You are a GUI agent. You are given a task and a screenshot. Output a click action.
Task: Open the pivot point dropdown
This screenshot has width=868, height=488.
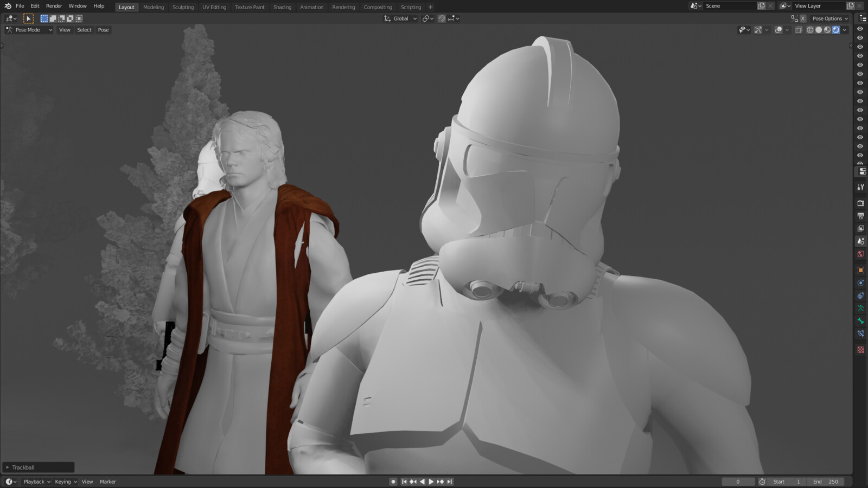click(428, 18)
